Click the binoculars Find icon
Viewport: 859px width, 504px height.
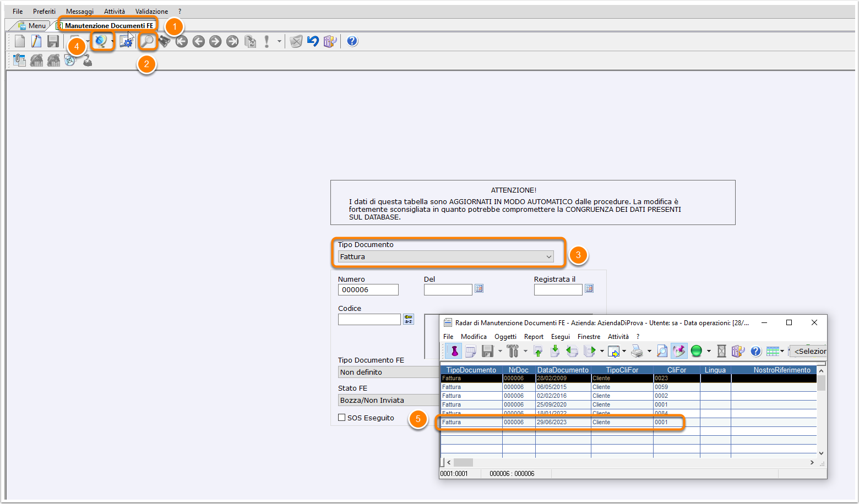(x=164, y=41)
